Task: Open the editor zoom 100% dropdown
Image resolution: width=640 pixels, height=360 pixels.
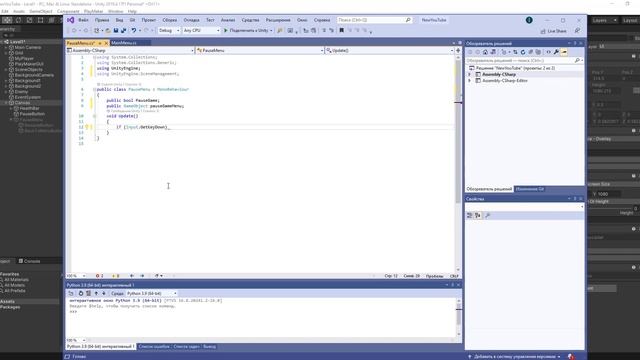Action: pos(76,276)
